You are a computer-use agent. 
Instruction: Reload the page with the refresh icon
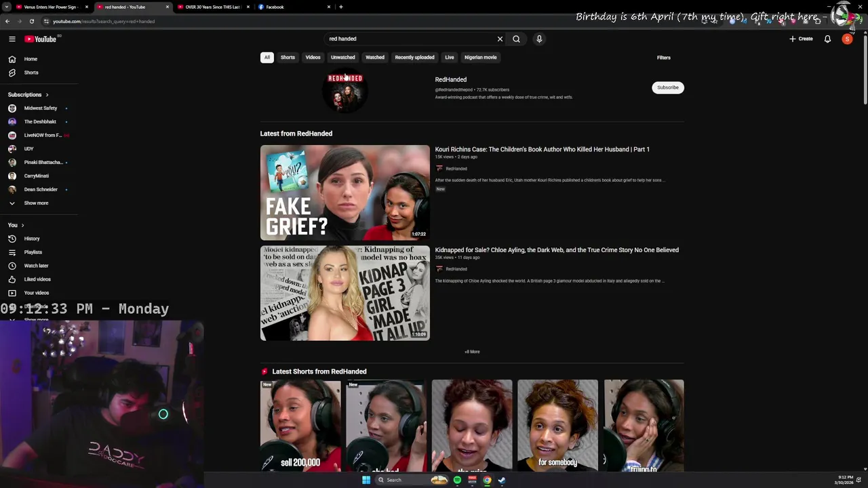coord(31,21)
